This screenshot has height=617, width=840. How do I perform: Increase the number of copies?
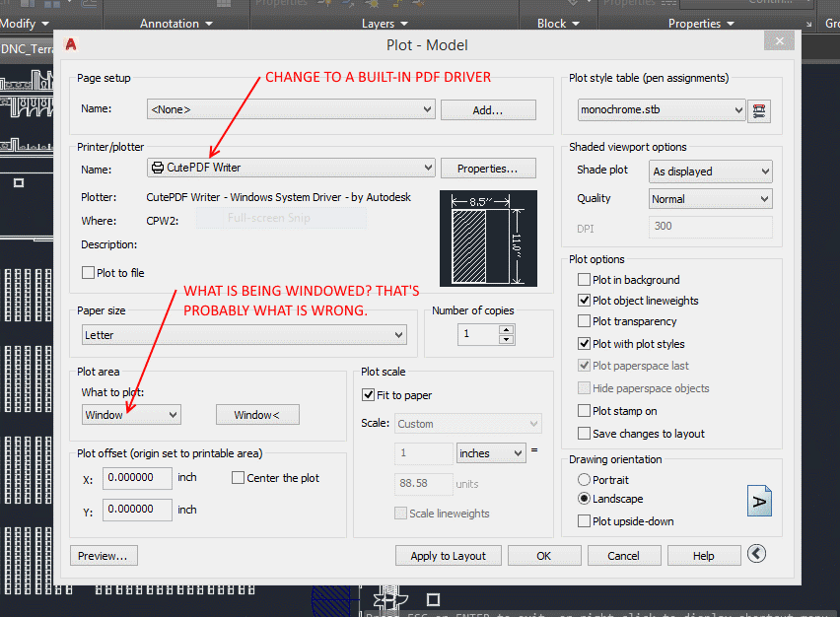(506, 329)
